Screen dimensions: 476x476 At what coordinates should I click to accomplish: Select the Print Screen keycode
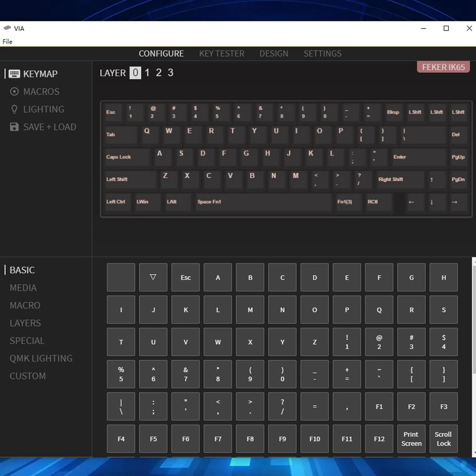pos(411,439)
